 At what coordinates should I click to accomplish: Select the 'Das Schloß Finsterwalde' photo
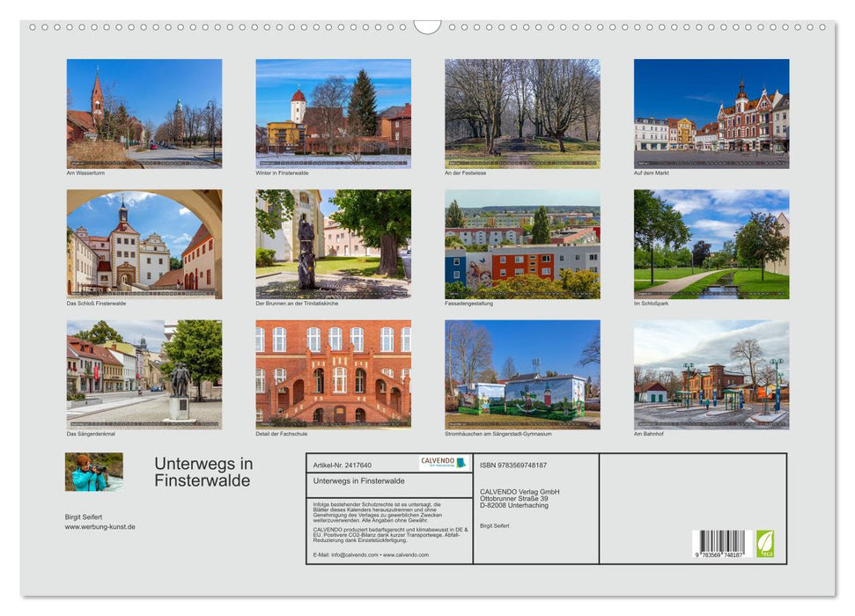[x=144, y=245]
